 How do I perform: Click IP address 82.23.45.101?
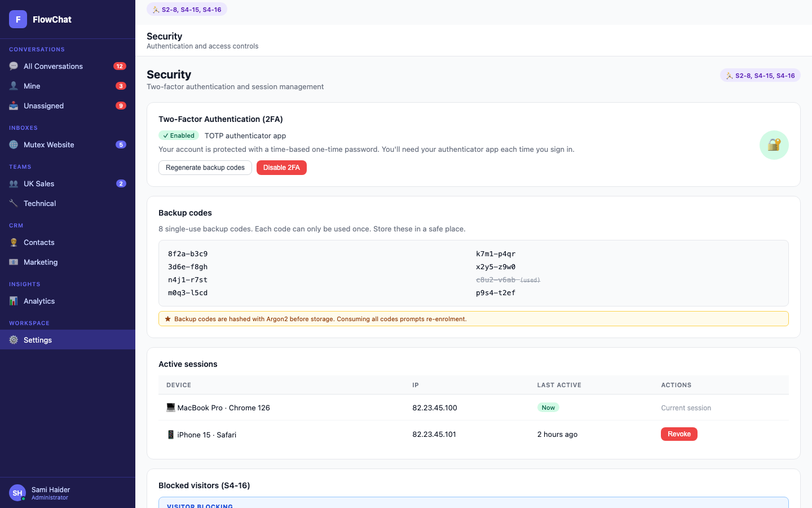click(434, 435)
